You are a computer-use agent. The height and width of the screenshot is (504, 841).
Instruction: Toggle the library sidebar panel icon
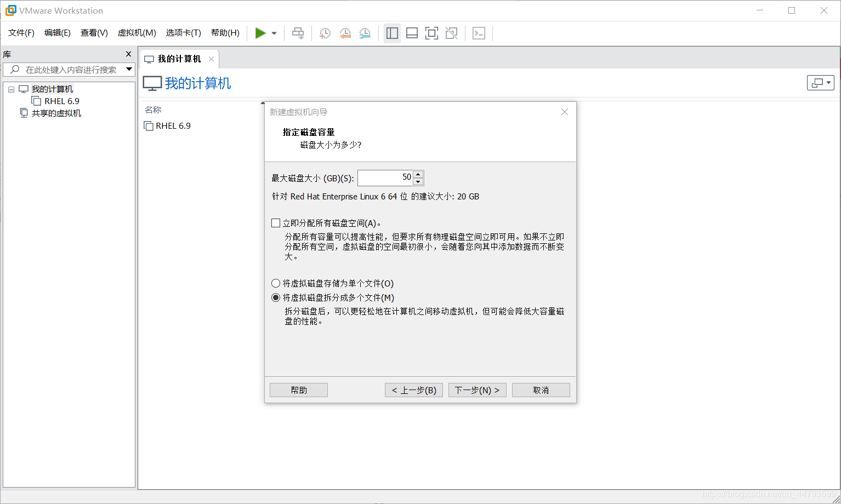(x=392, y=33)
